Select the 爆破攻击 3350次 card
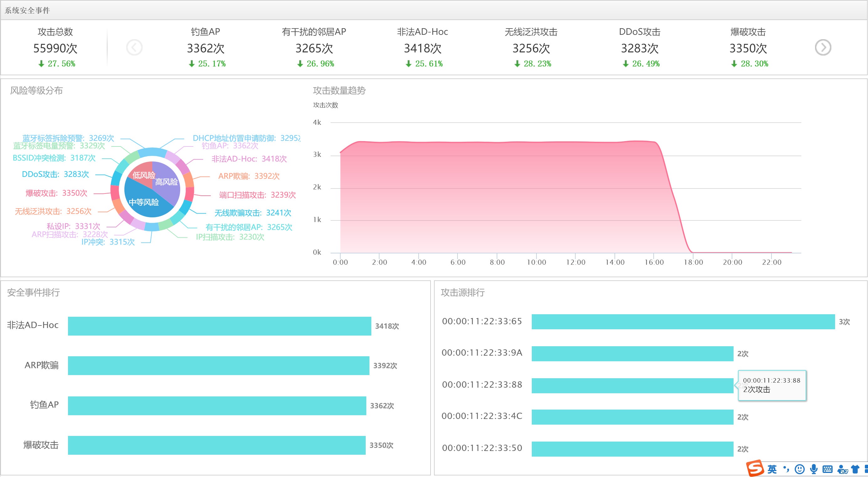868x477 pixels. tap(748, 47)
